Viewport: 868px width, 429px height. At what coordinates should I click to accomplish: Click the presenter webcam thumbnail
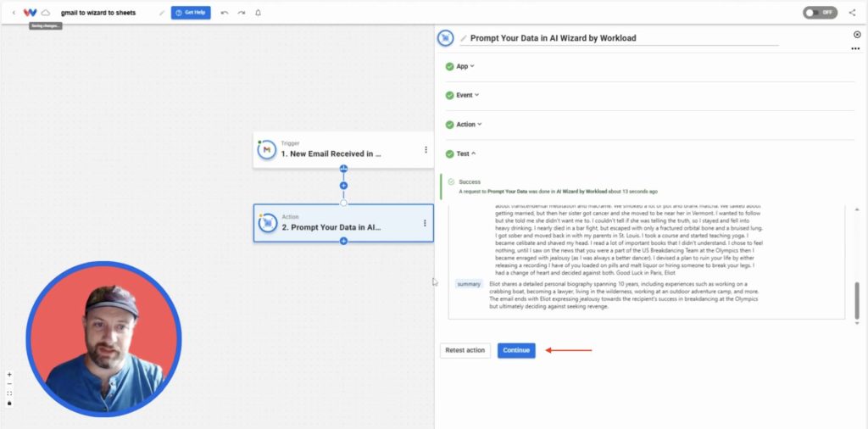click(x=103, y=339)
